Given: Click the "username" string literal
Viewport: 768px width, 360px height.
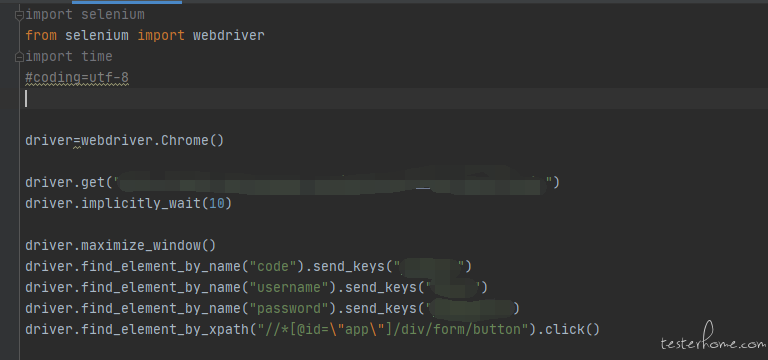Looking at the screenshot, I should point(288,288).
